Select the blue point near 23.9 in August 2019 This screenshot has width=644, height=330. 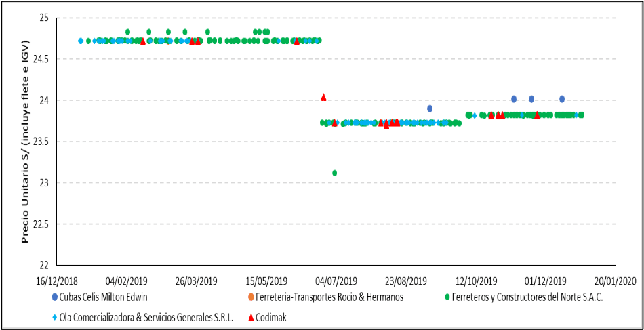430,108
